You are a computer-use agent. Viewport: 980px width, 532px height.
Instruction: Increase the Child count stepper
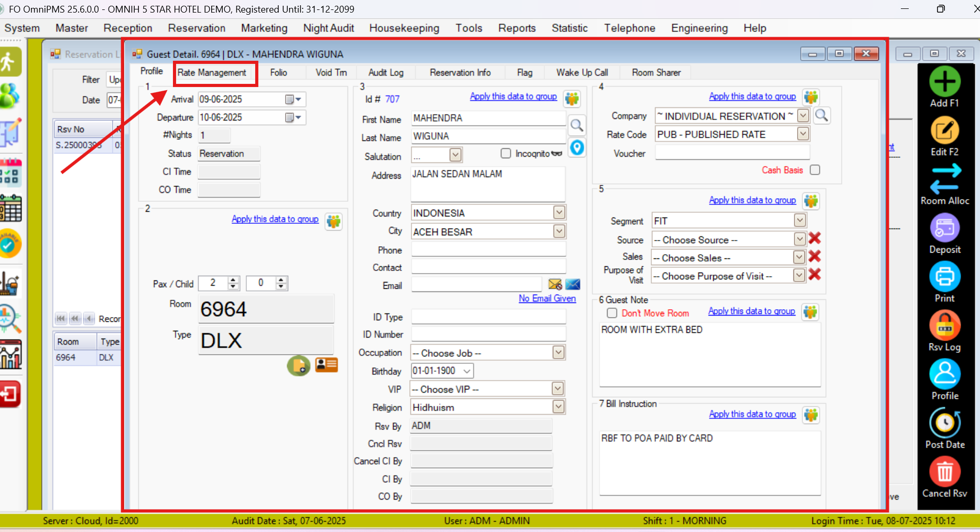point(282,279)
